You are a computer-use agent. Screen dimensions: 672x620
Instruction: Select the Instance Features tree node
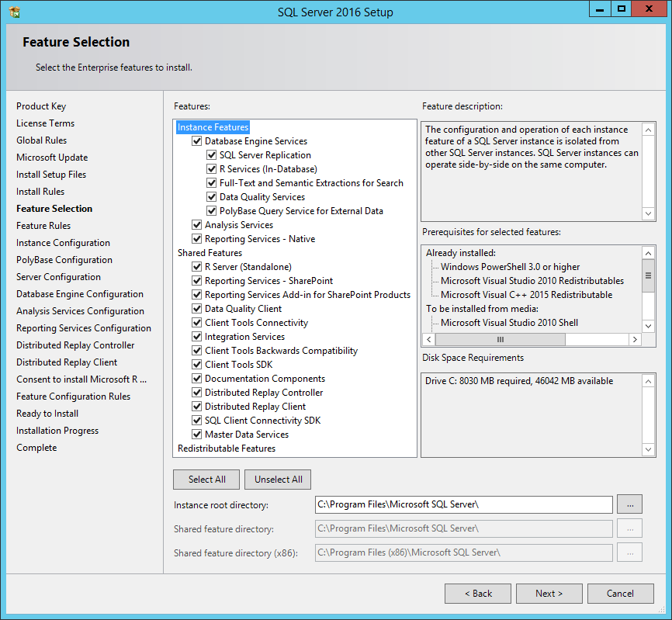(x=213, y=127)
